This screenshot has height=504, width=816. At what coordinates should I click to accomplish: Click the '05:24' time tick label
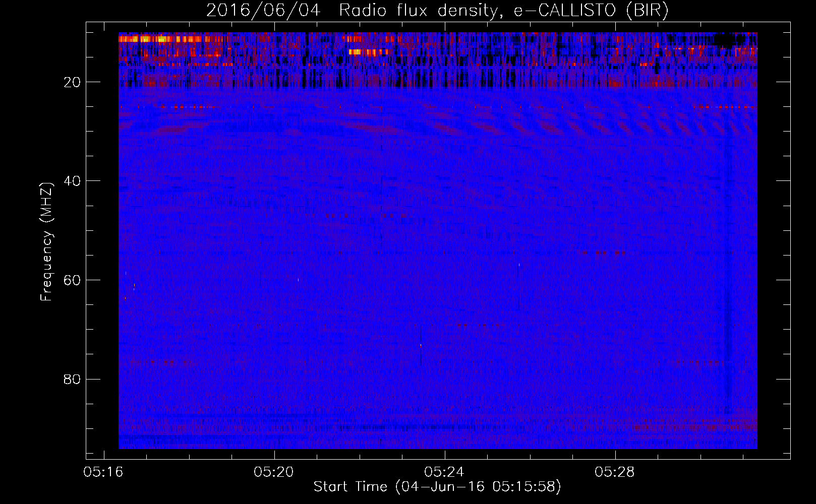444,472
